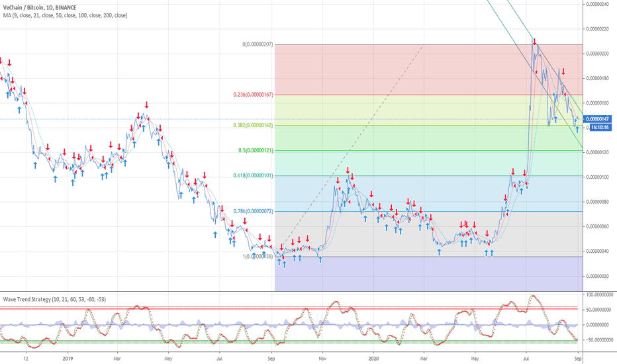Click the 0.5(0.00000121) Fibonacci label
Viewport: 617px width, 364px height.
click(x=256, y=150)
